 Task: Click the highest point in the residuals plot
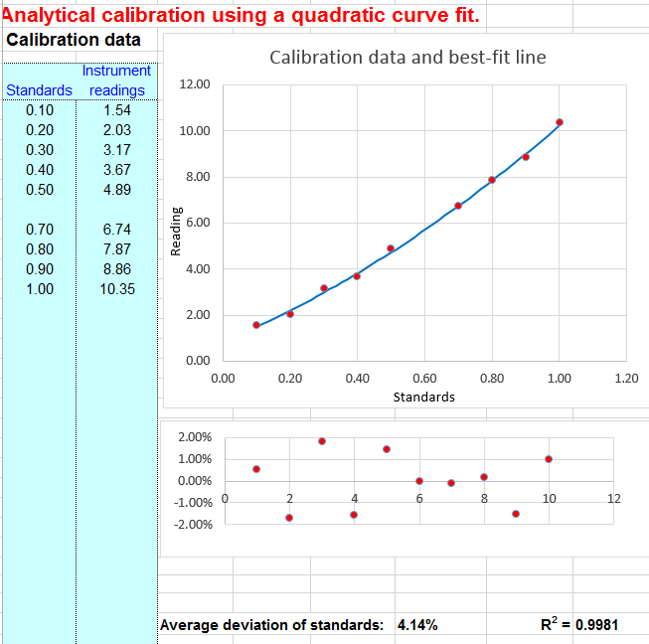coord(322,440)
